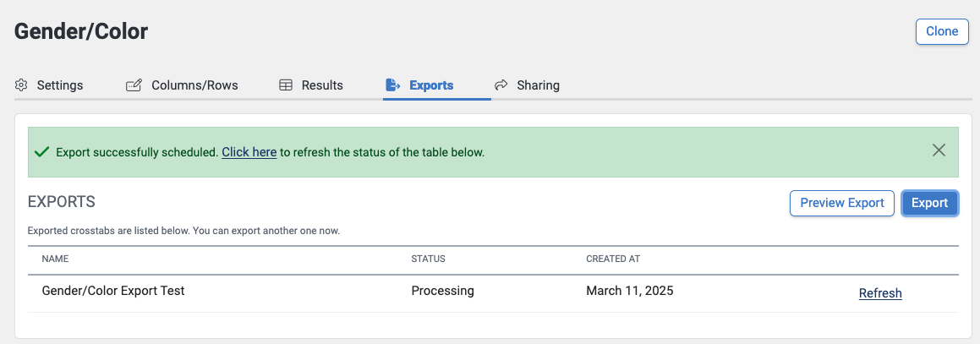
Task: Click the STATUS column header
Action: 428,259
